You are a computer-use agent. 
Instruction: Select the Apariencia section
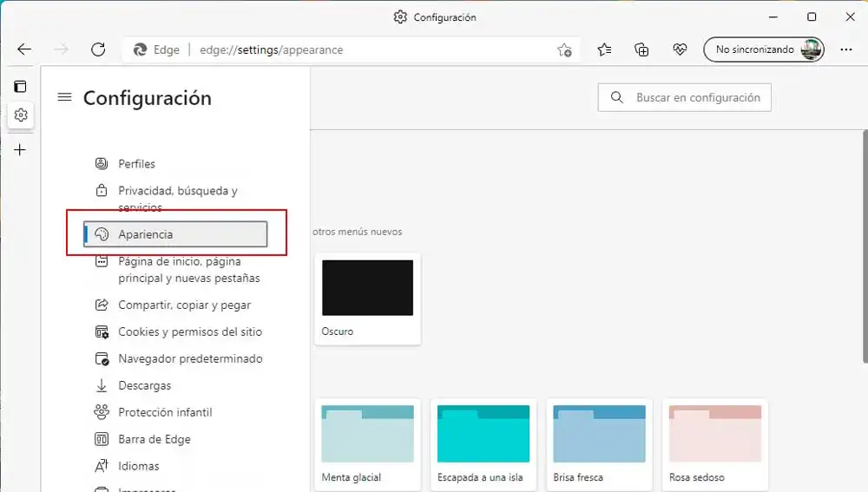point(175,234)
